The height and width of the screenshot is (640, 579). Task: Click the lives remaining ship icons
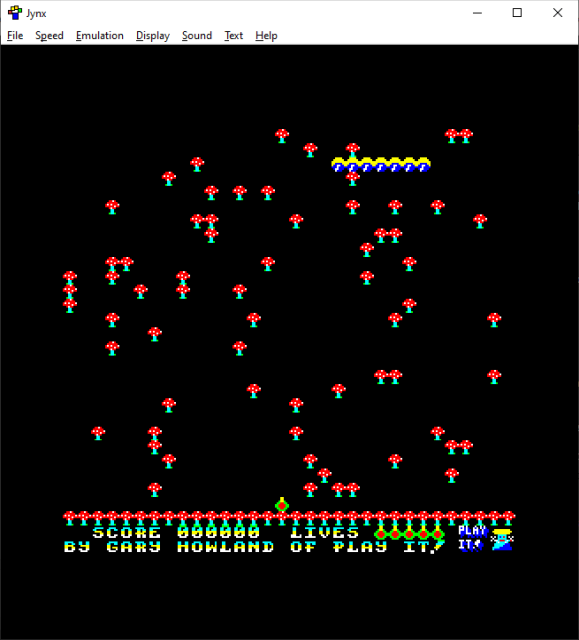[409, 533]
